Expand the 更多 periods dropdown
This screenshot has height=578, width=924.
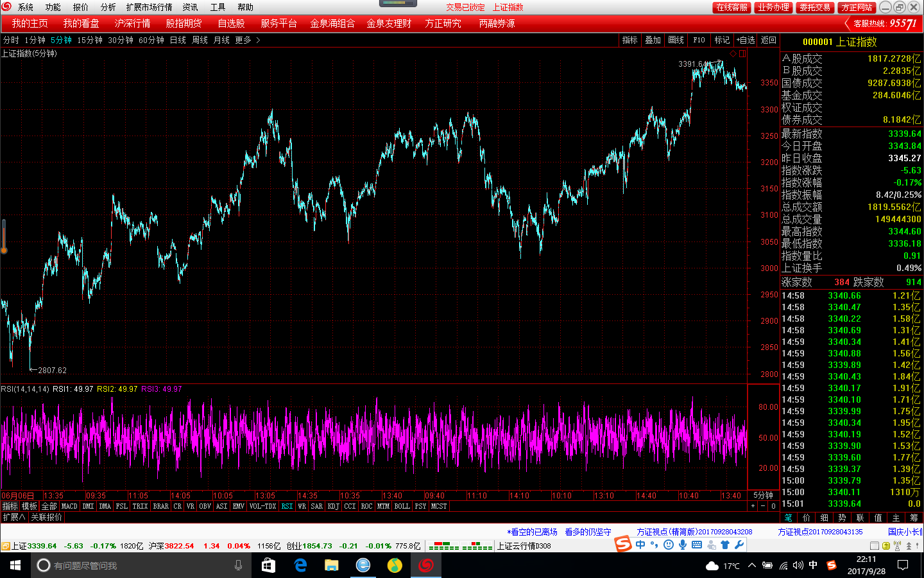coord(247,40)
